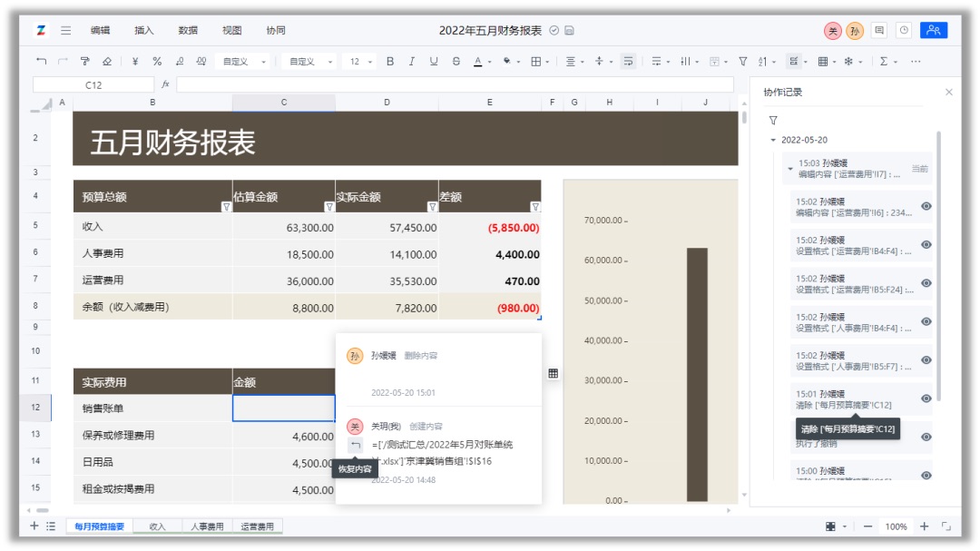Click the filter funnel in the toolbar

click(743, 62)
